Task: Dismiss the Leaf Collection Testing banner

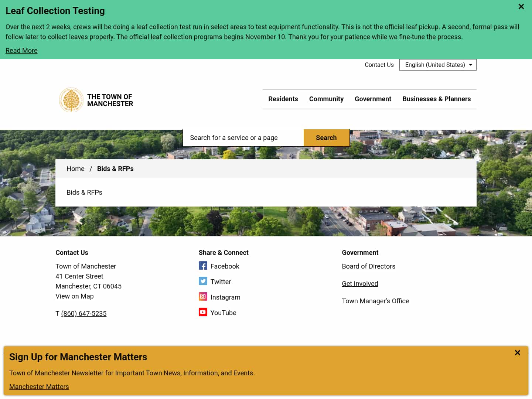Action: click(521, 6)
